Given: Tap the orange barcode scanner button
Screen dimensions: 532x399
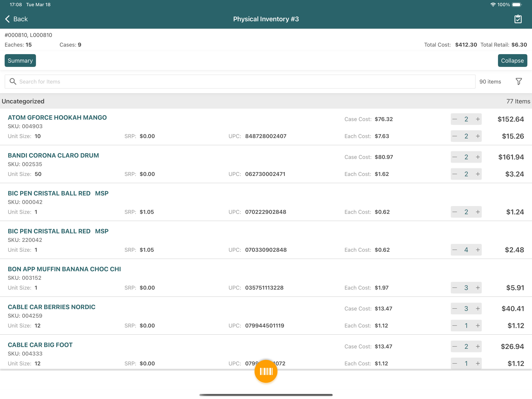Looking at the screenshot, I should point(266,371).
